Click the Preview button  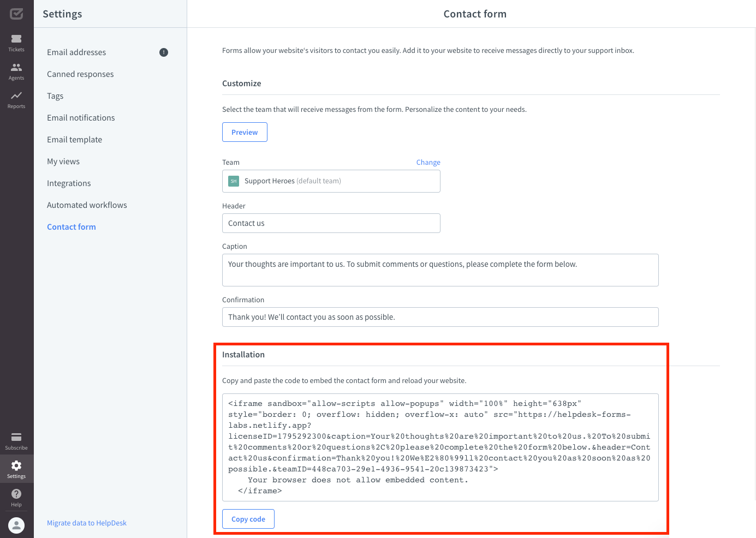245,131
